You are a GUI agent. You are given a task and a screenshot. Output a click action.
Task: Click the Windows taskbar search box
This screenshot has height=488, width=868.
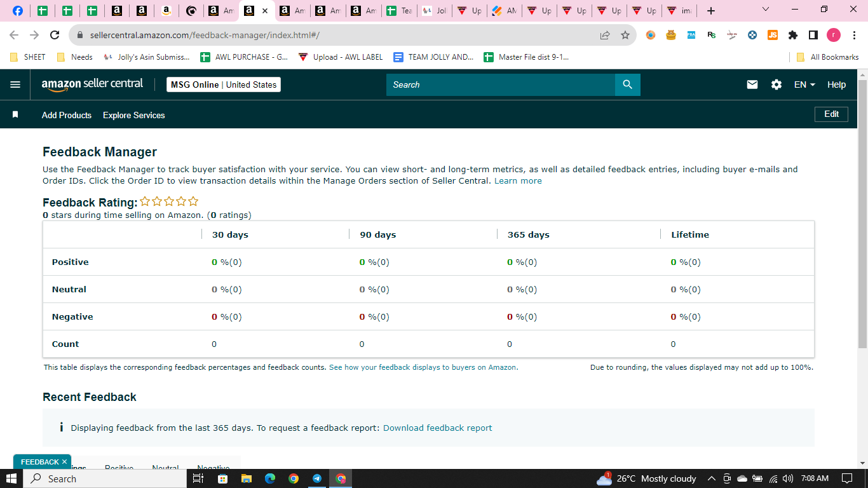pyautogui.click(x=104, y=478)
